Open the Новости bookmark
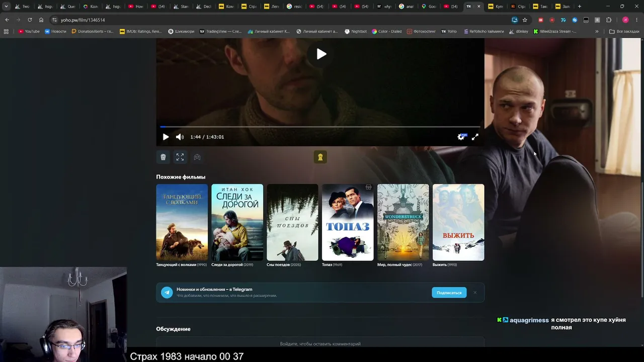This screenshot has height=362, width=644. (x=55, y=31)
